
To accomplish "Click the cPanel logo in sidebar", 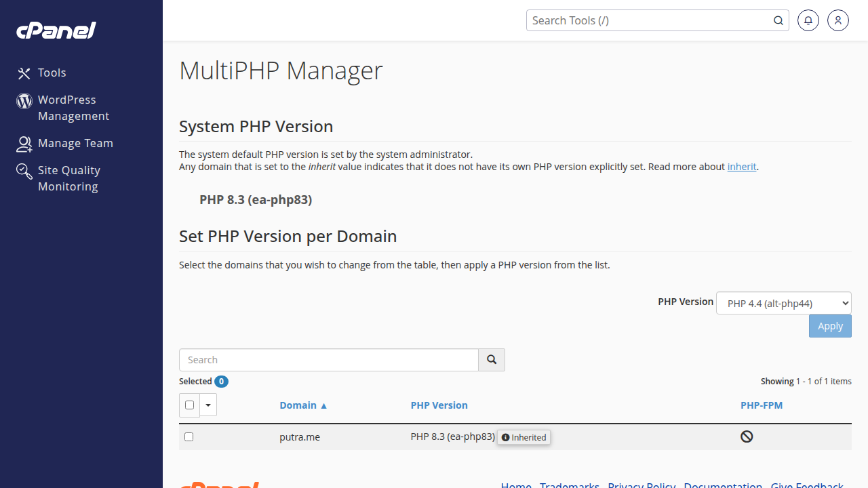I will (56, 30).
